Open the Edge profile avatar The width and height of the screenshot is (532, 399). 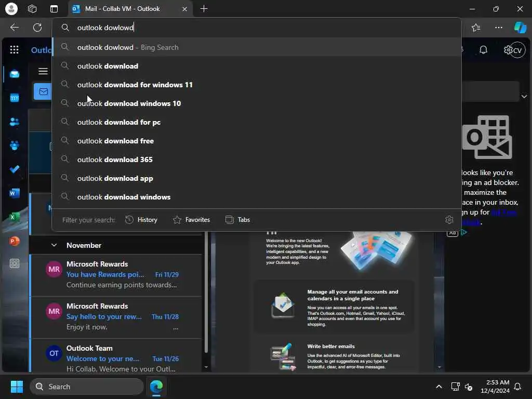11,9
